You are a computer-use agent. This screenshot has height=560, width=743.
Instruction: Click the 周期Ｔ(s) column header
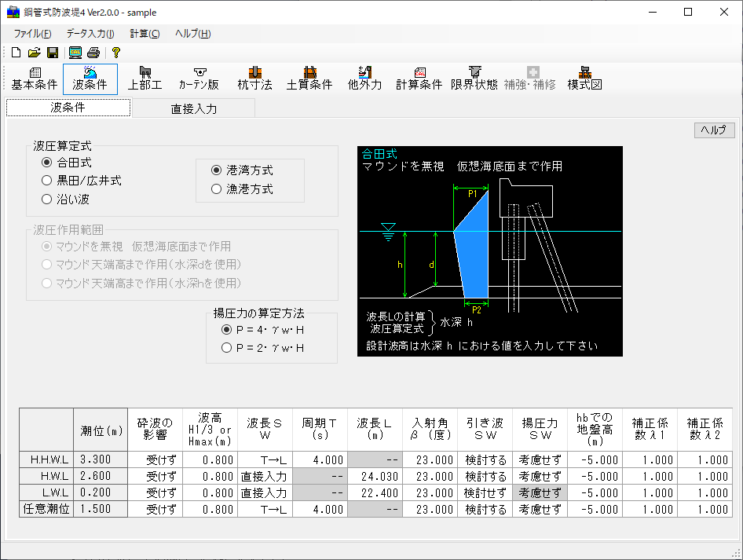click(320, 430)
